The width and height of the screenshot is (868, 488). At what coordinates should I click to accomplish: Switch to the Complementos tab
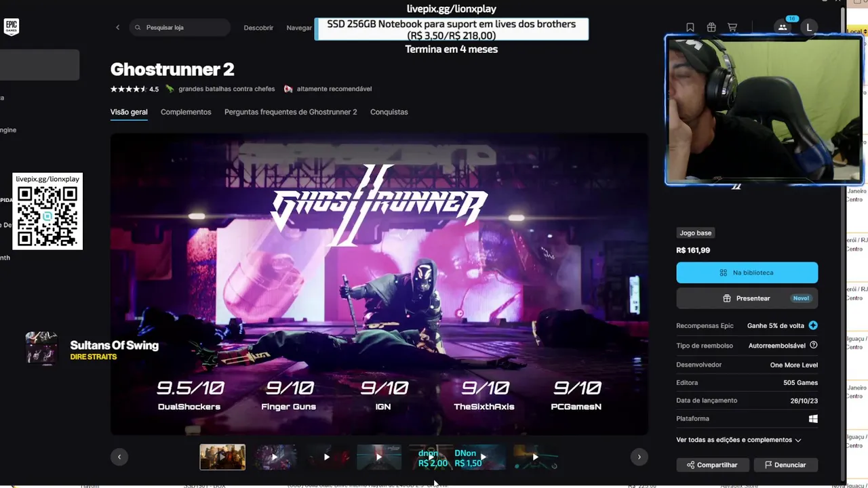pyautogui.click(x=186, y=112)
